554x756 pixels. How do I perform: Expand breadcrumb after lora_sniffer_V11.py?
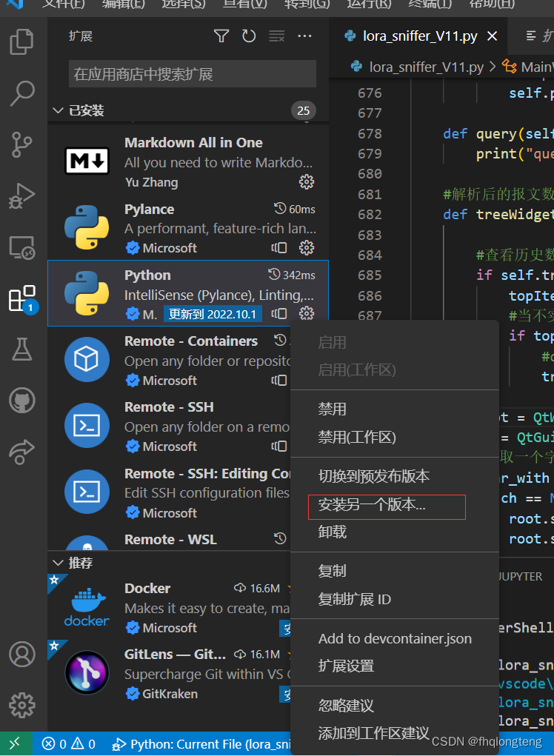point(493,67)
